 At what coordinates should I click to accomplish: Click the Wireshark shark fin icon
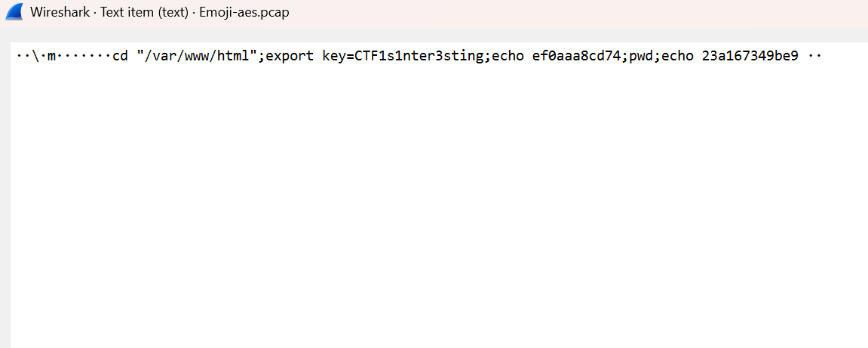pyautogui.click(x=14, y=12)
